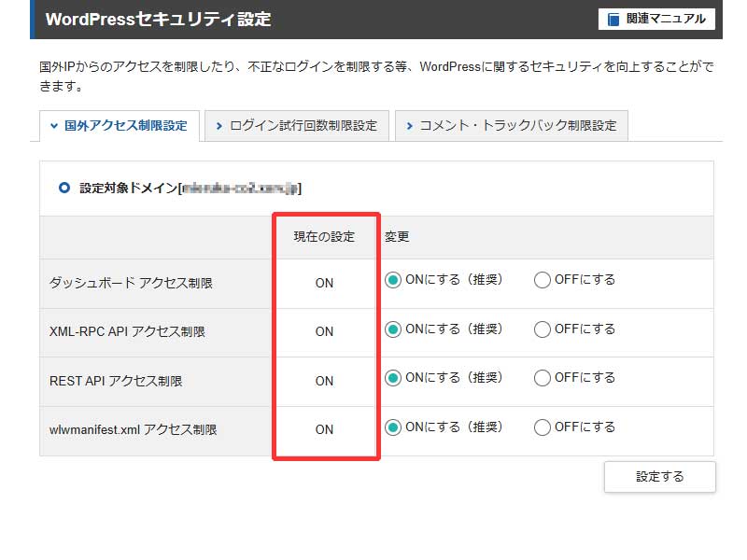The width and height of the screenshot is (747, 560).
Task: Open the コメント・トラックバック制限設定 tab
Action: (512, 126)
